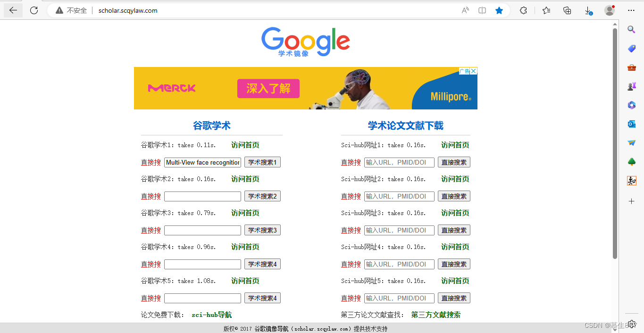The image size is (644, 333).
Task: Focus the search field under 谷歌学术5
Action: coord(203,298)
